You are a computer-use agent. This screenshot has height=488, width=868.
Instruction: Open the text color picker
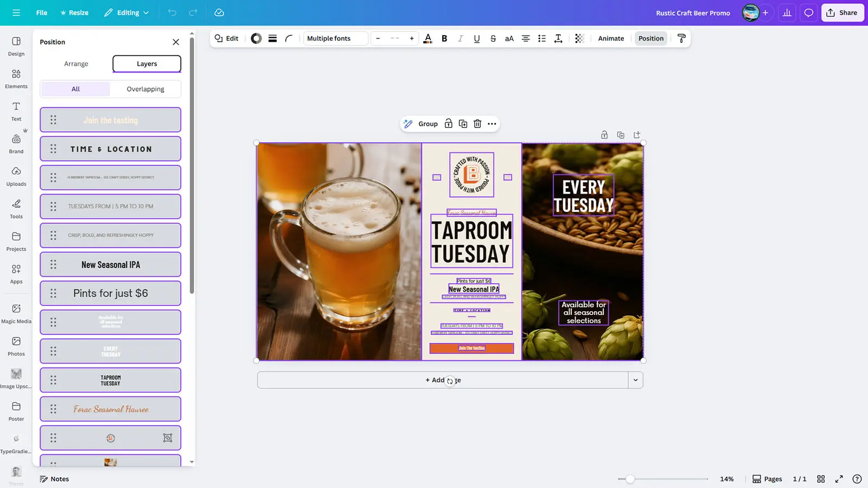(x=427, y=38)
